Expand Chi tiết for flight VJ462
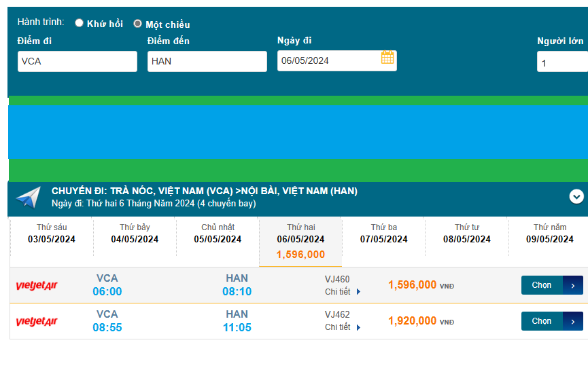 (x=343, y=327)
